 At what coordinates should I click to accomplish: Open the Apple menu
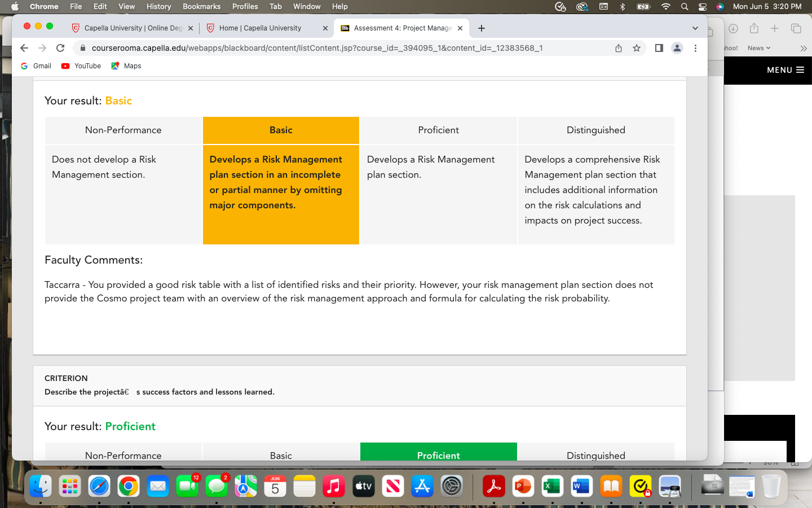tap(15, 6)
